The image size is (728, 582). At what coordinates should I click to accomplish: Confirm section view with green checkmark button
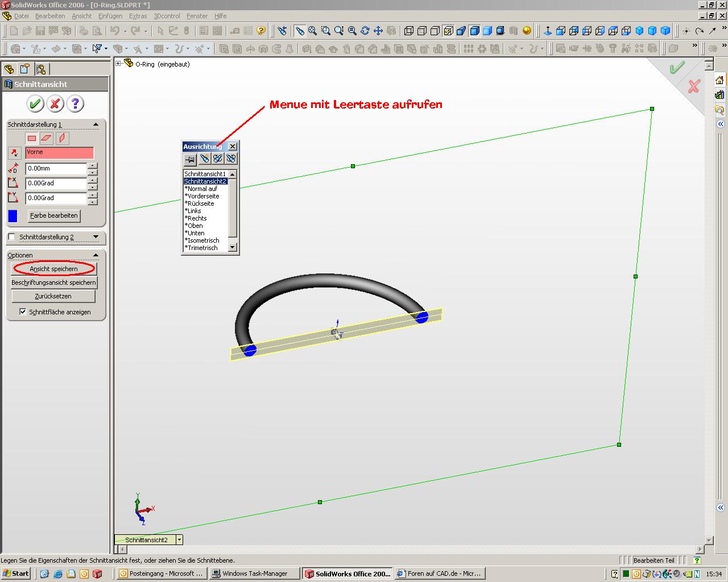coord(35,103)
